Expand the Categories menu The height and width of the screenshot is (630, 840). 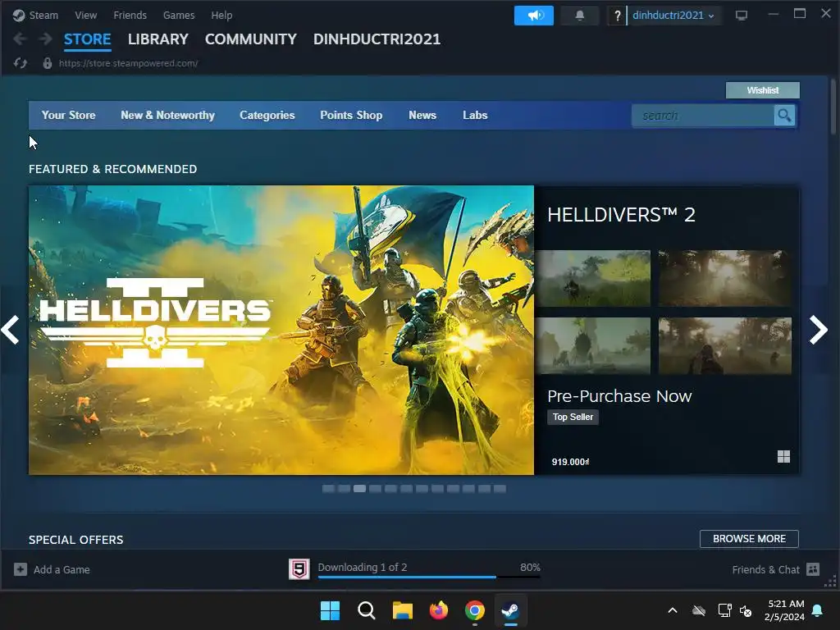point(267,115)
